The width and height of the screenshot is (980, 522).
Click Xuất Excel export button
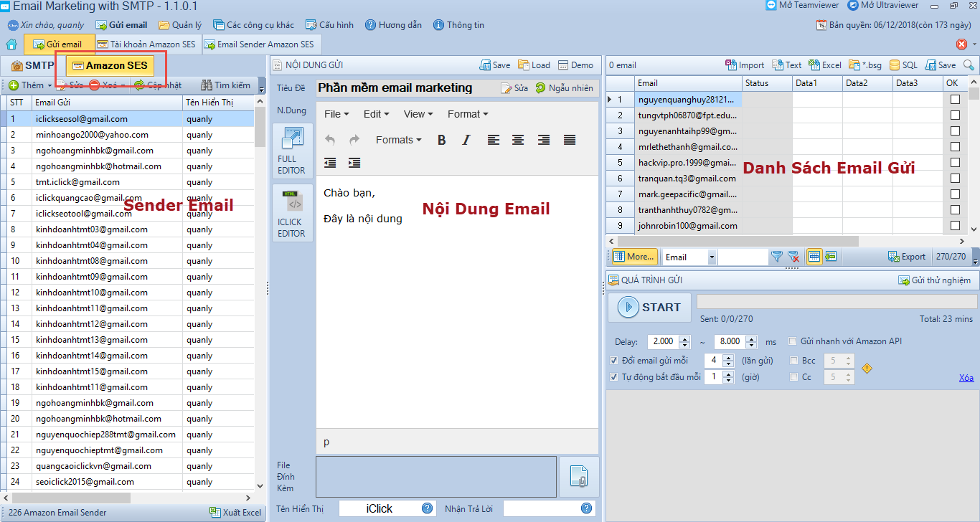tap(235, 513)
